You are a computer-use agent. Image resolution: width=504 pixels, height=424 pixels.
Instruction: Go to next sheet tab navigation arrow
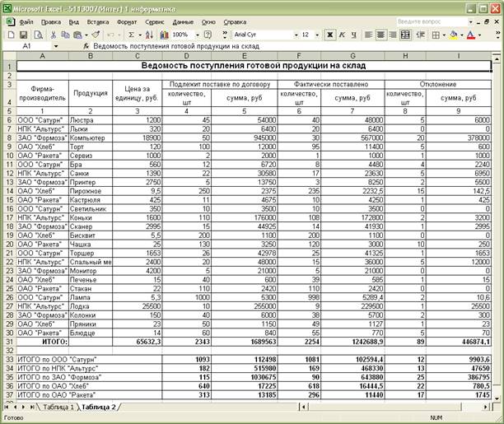(x=23, y=407)
